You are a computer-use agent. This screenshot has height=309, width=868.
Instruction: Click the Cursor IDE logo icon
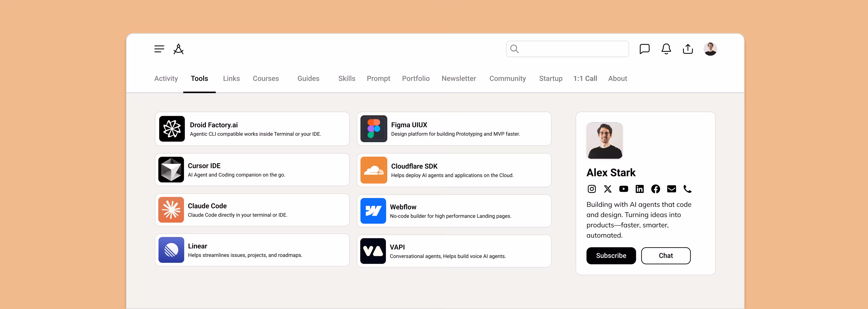click(x=171, y=170)
